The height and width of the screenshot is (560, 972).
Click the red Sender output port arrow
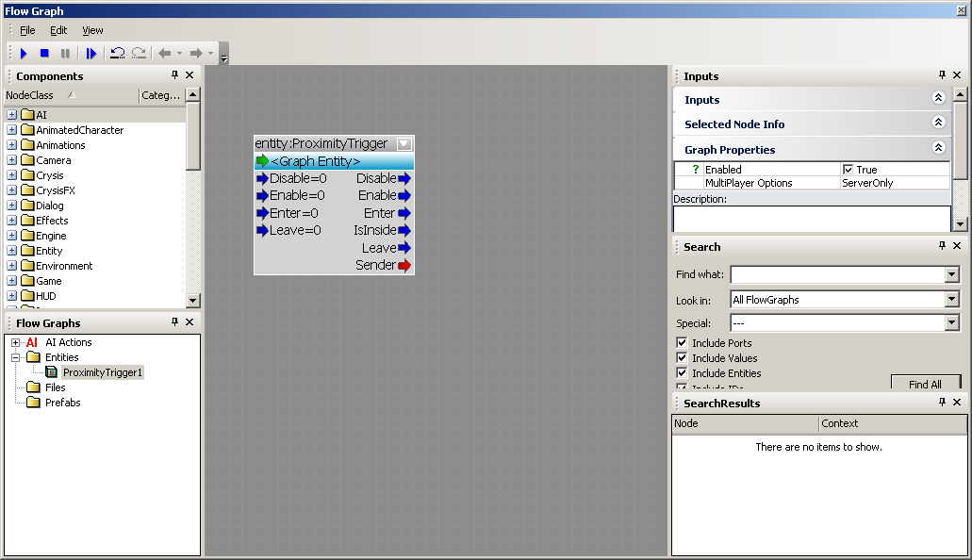pos(404,266)
